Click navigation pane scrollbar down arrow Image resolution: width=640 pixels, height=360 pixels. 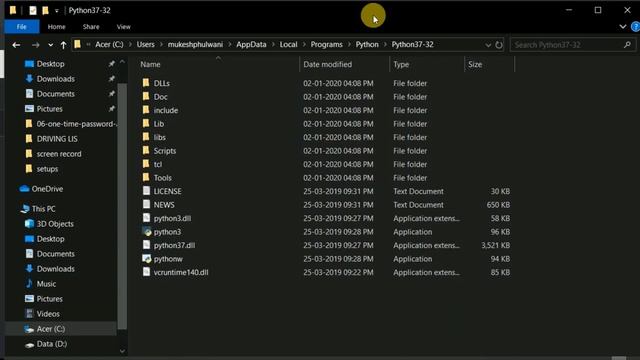[122, 351]
